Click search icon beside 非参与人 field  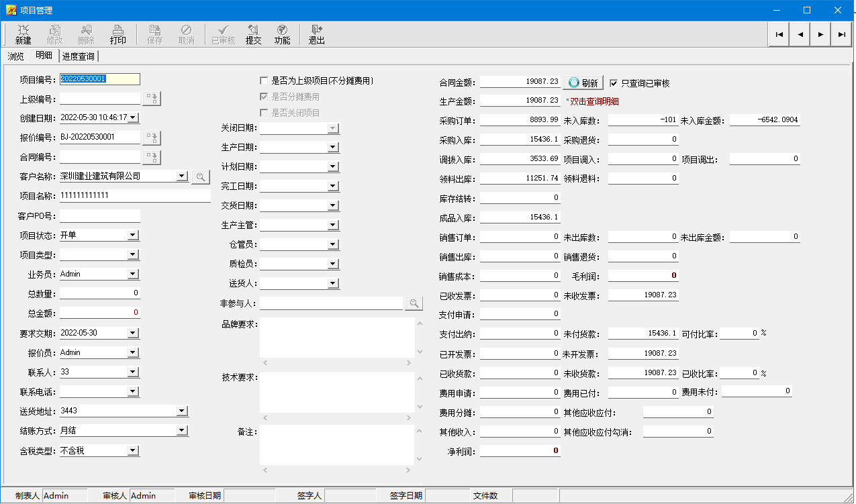(414, 303)
